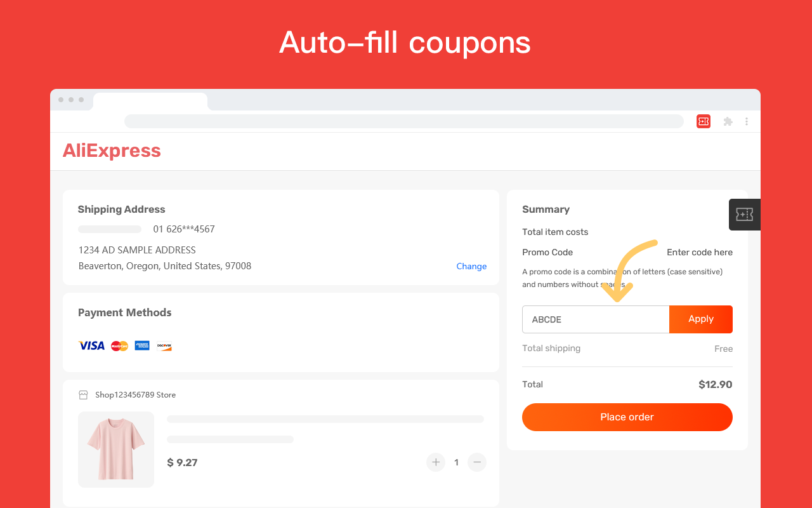Click the Place order button
Image resolution: width=812 pixels, height=508 pixels.
(627, 417)
